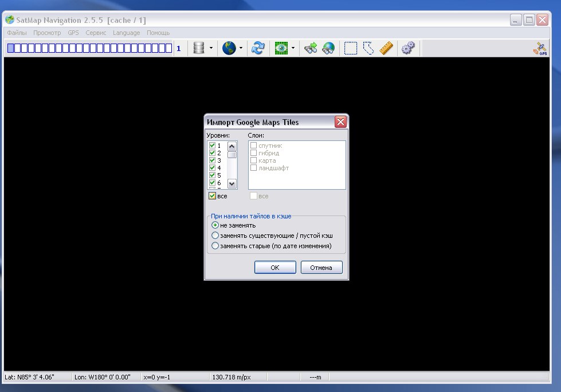The image size is (561, 392).
Task: Confirm import with the OK button
Action: (275, 268)
